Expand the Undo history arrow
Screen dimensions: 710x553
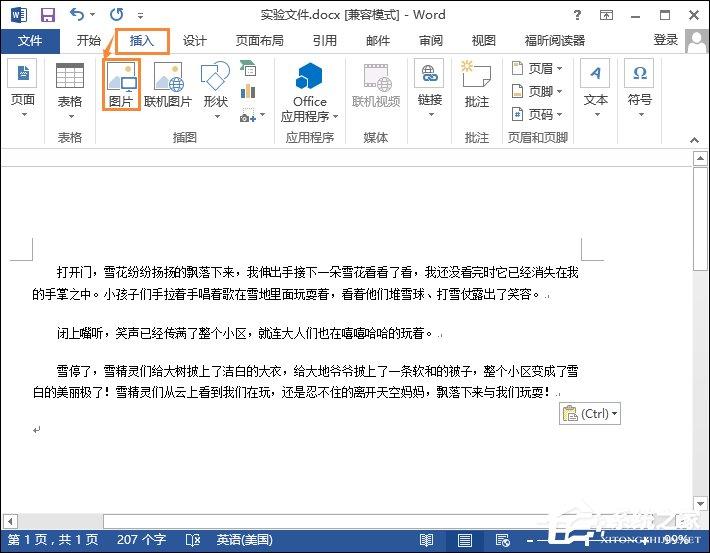point(92,14)
